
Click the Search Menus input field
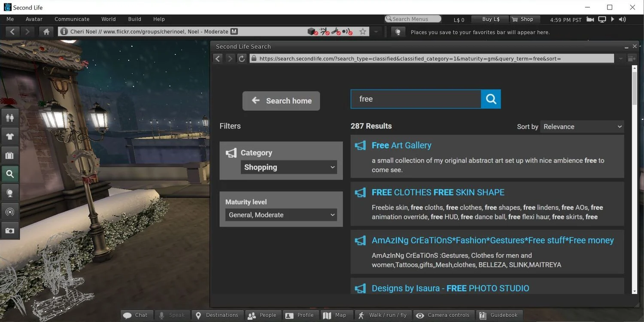point(413,19)
